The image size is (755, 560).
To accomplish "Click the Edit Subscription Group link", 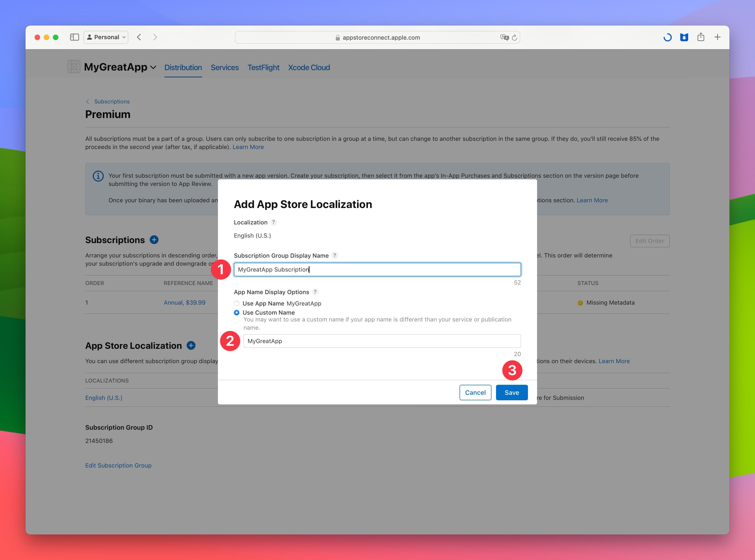I will pos(118,465).
